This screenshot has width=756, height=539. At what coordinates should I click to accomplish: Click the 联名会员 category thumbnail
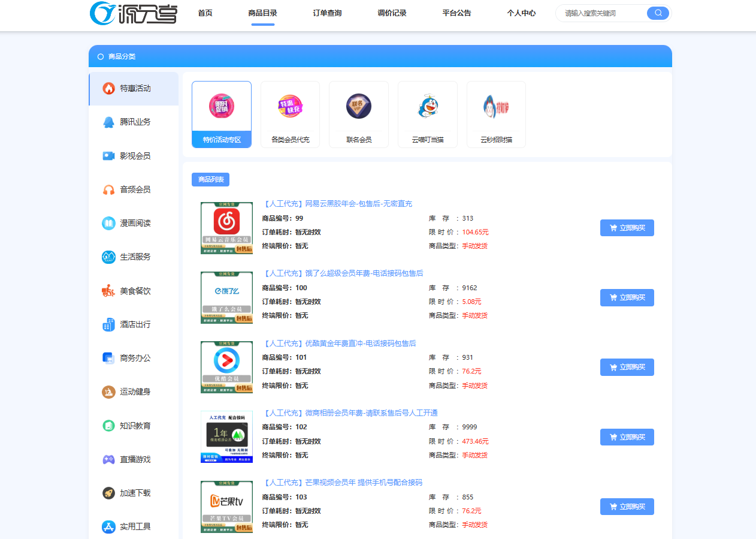pos(358,114)
